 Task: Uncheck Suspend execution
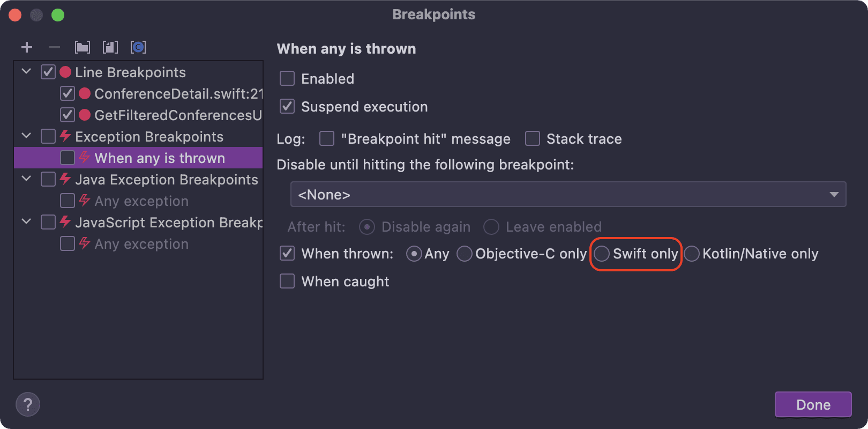tap(287, 106)
